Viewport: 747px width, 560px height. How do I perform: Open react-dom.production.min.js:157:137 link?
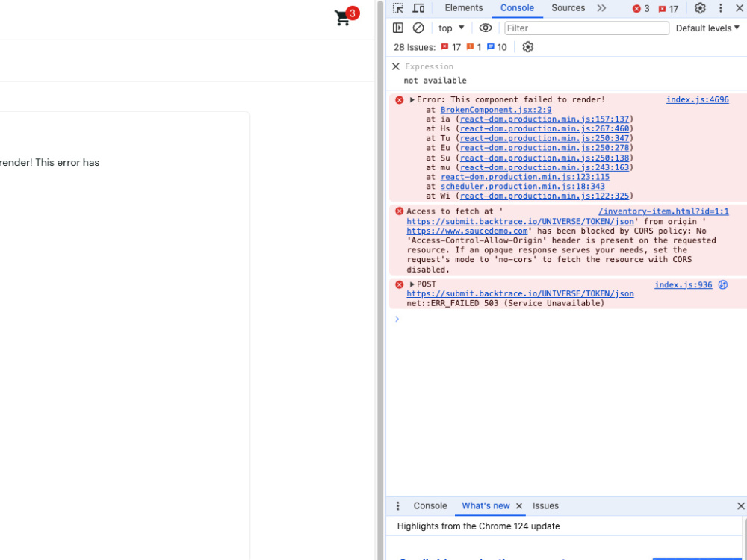(x=545, y=119)
